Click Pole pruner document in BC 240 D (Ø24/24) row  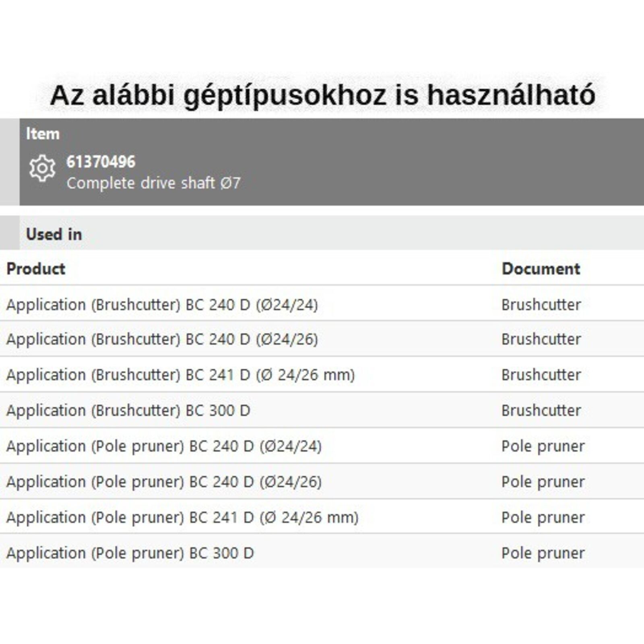[x=543, y=446]
